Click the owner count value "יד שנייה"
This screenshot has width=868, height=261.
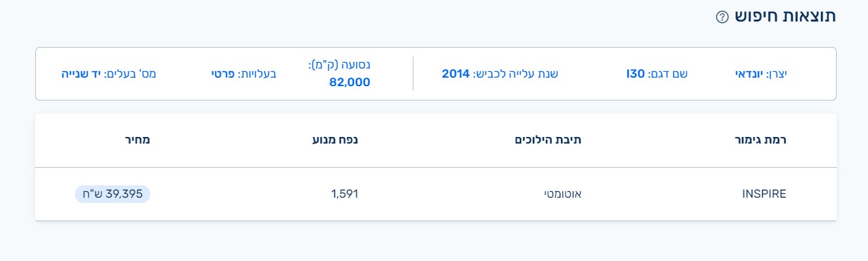click(81, 74)
